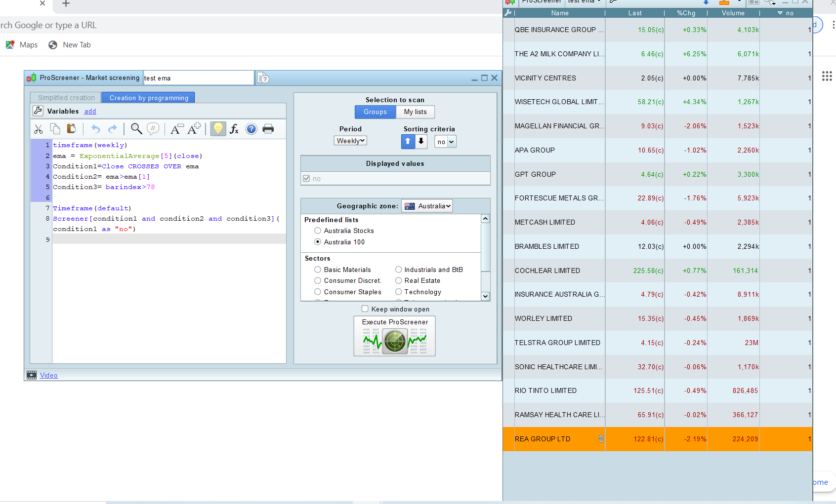Select the WISETECH GLOBAL result row
The width and height of the screenshot is (836, 504).
pos(658,102)
